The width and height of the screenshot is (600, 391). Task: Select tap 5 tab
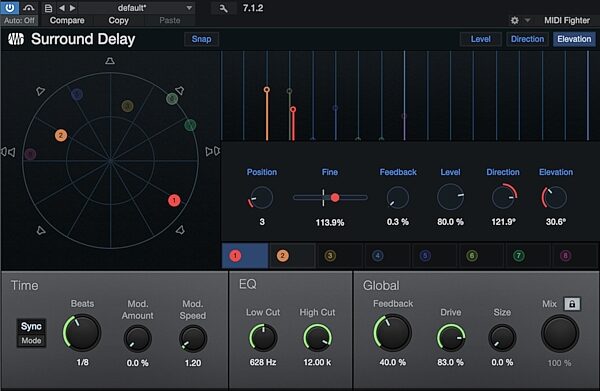tap(434, 255)
